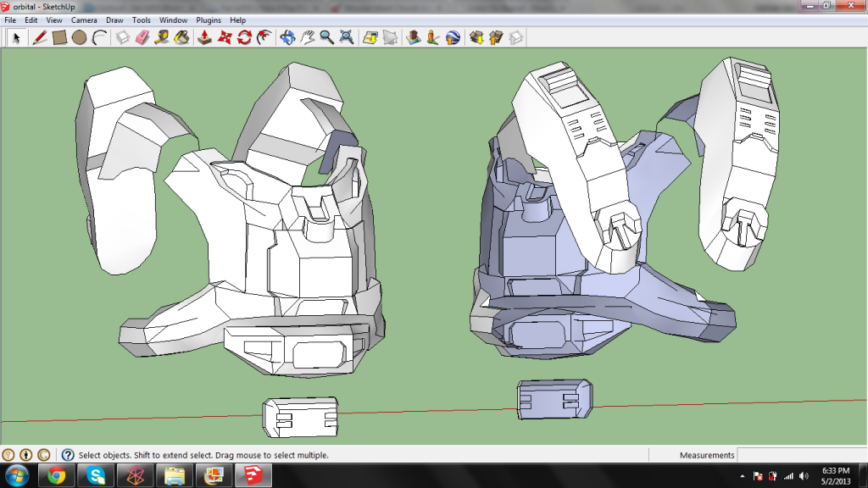Open the Plugins menu
This screenshot has width=868, height=488.
point(209,19)
